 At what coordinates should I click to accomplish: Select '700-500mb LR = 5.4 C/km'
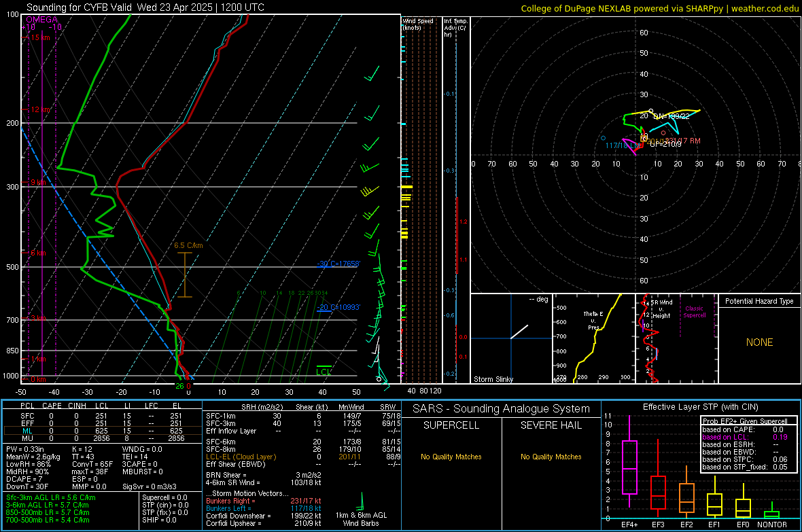(48, 520)
